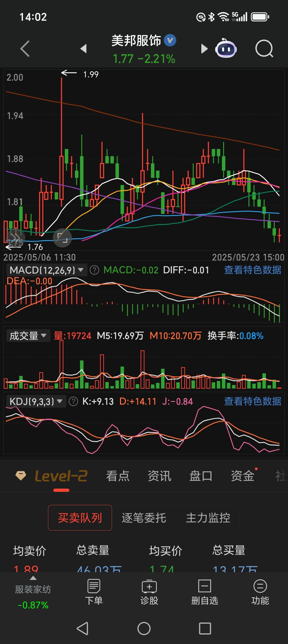Tap the price 1.77 -2.21% line
The image size is (288, 644).
point(144,59)
